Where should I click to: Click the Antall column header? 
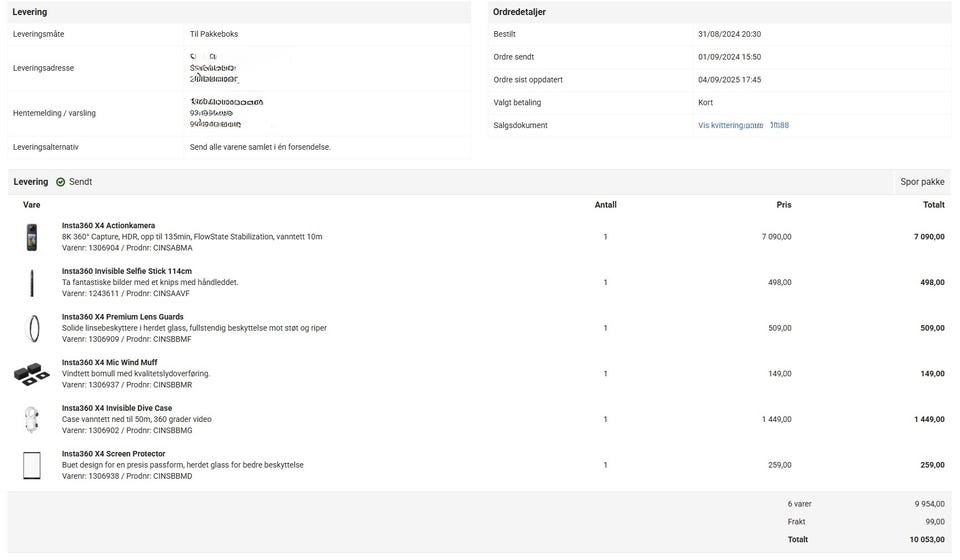(606, 205)
